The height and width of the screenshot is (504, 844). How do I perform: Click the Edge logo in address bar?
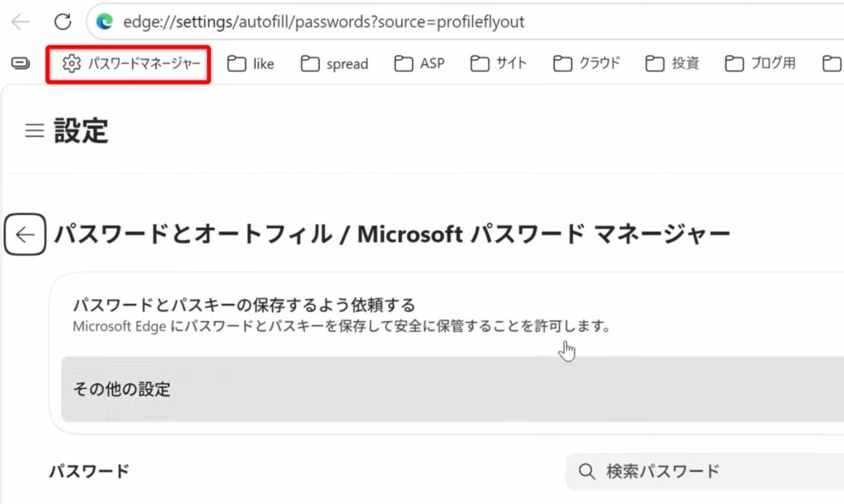click(x=105, y=21)
